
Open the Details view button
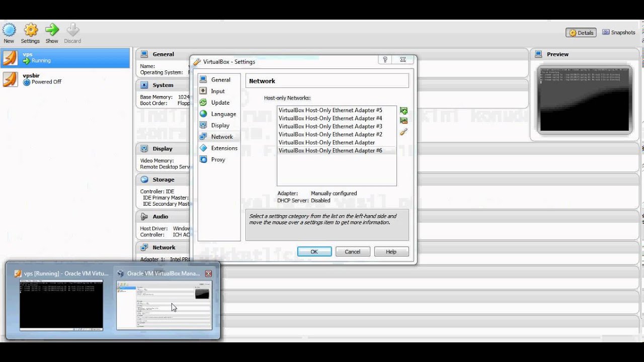pos(581,33)
